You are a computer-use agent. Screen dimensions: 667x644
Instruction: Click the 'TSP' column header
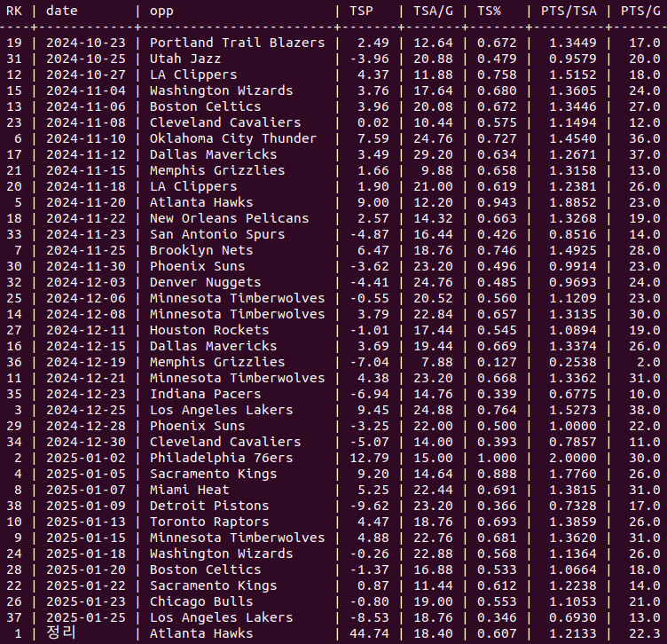[361, 11]
